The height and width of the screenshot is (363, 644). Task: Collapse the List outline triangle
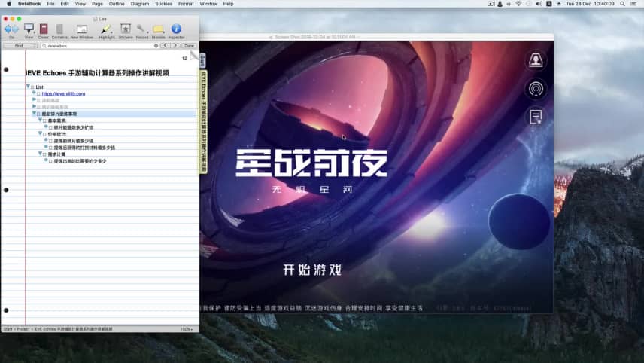[x=29, y=87]
